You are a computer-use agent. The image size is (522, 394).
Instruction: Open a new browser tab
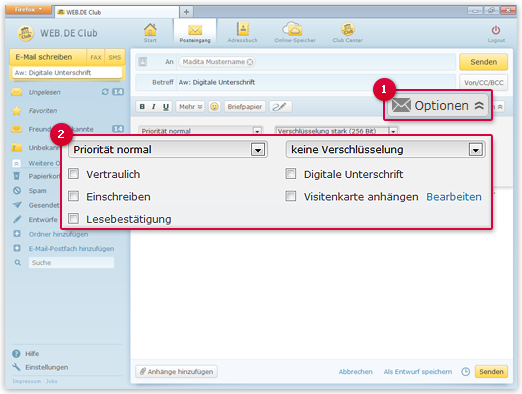[x=186, y=12]
